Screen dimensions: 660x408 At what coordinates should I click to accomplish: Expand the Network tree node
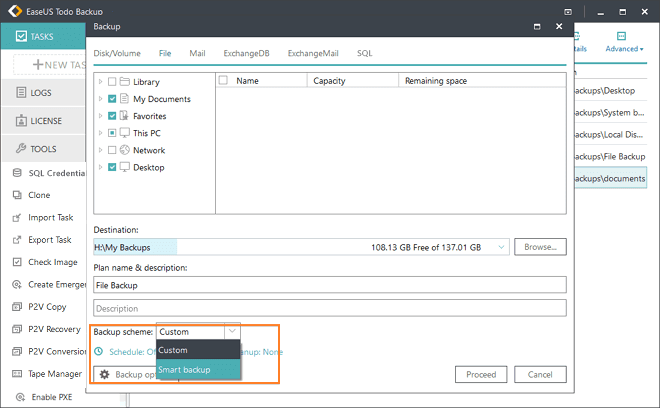click(100, 150)
